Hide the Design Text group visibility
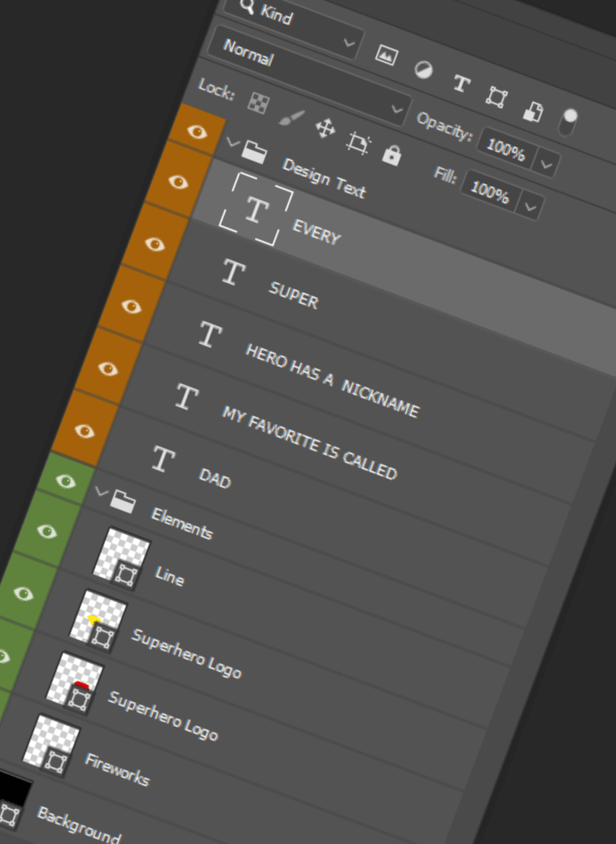Viewport: 616px width, 844px height. click(x=197, y=132)
